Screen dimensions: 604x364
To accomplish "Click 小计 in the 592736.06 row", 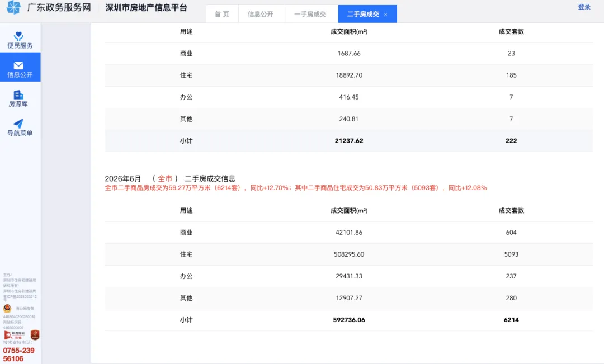I will (186, 320).
